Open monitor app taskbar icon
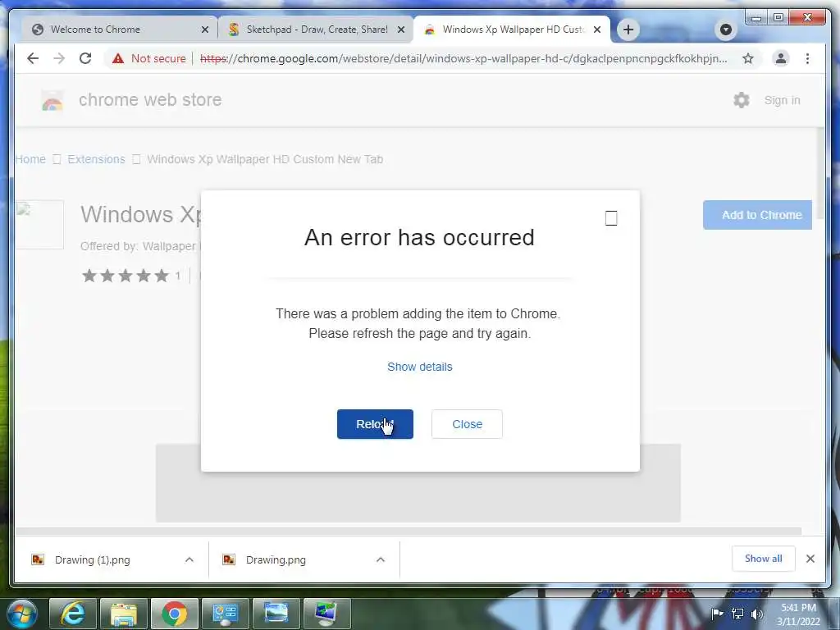Image resolution: width=840 pixels, height=630 pixels. point(326,614)
